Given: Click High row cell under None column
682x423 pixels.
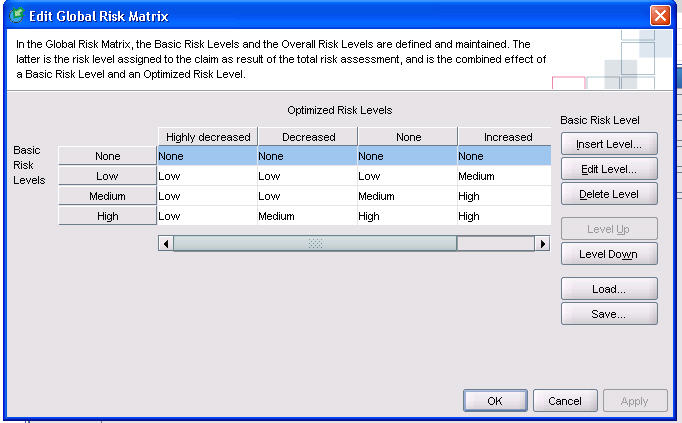Looking at the screenshot, I should click(408, 216).
